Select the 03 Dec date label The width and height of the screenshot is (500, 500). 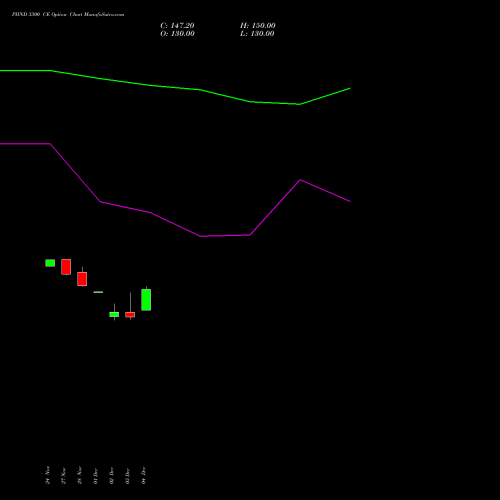pos(128,476)
